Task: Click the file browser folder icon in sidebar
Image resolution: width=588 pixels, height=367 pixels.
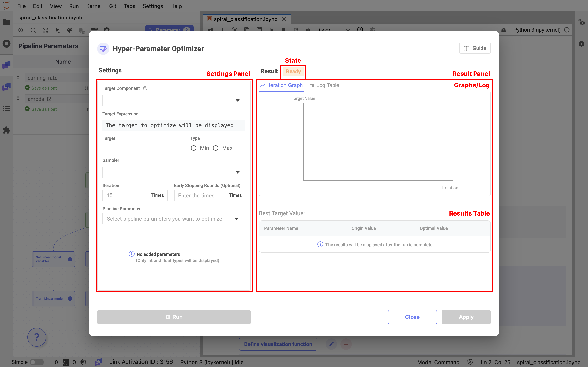Action: [7, 22]
